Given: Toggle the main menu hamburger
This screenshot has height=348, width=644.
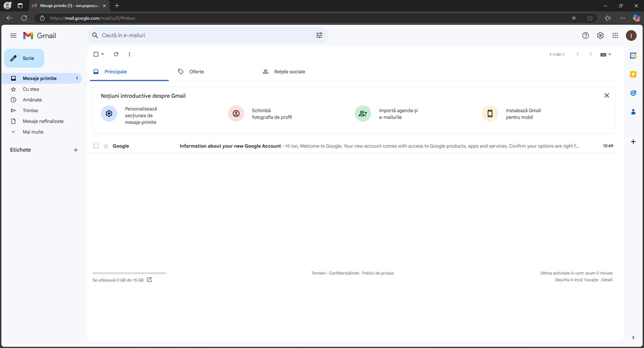Looking at the screenshot, I should [x=13, y=36].
